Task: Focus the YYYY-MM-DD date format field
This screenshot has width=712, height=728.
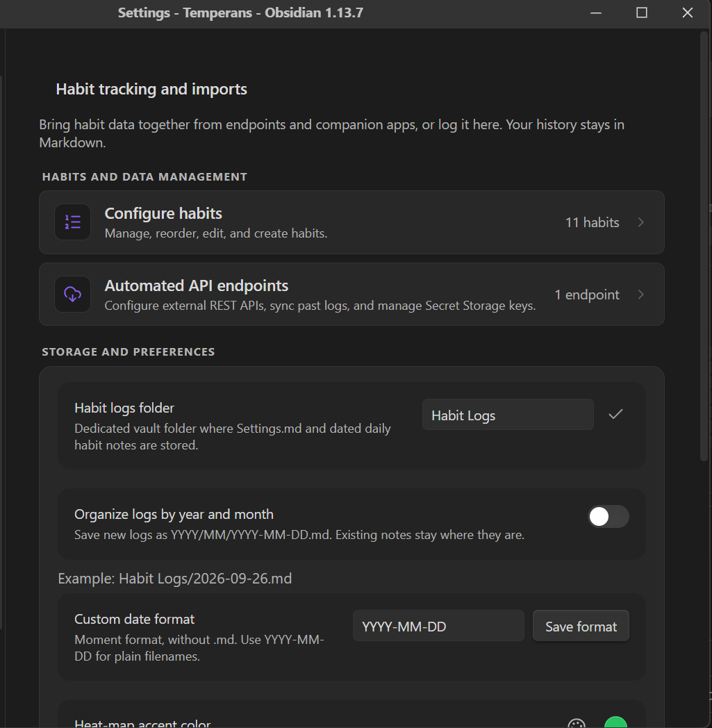Action: coord(438,626)
